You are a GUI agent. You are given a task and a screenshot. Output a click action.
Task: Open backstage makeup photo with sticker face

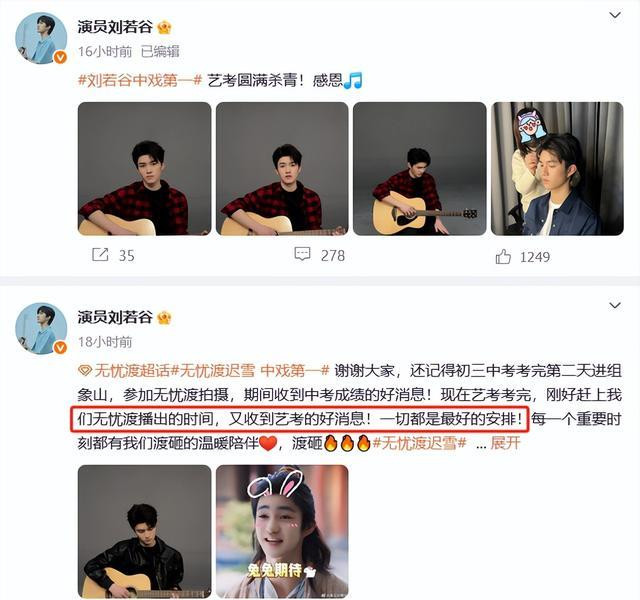pos(557,169)
